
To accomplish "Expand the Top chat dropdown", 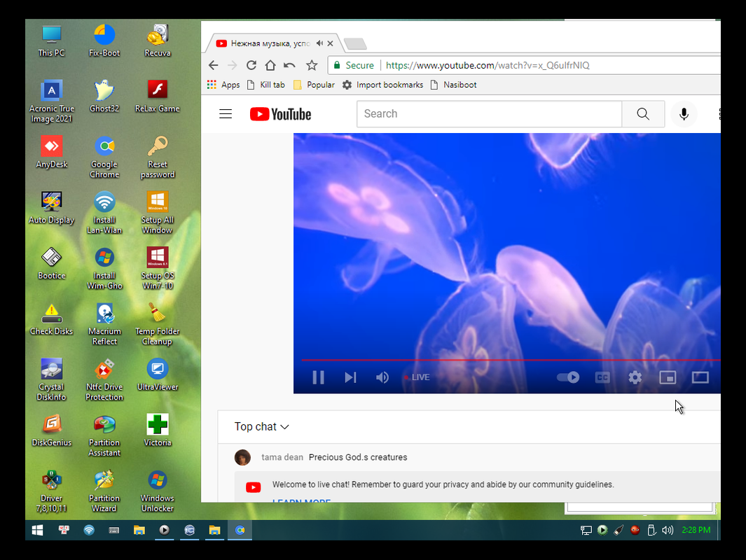I will (262, 427).
